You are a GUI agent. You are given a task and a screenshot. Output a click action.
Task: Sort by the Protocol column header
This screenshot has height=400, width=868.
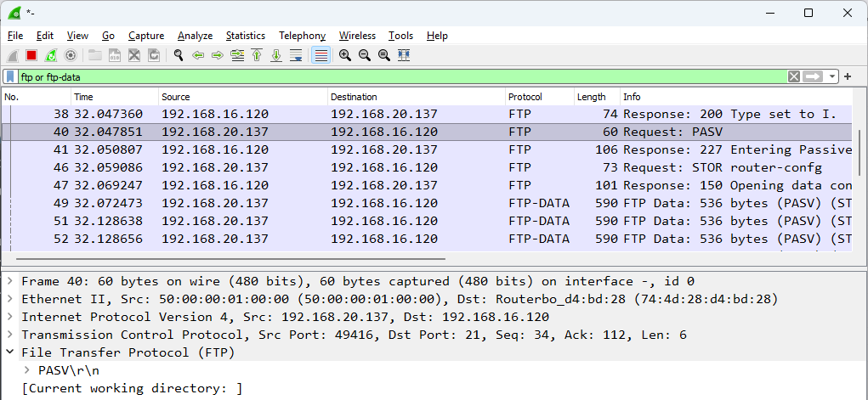coord(540,97)
